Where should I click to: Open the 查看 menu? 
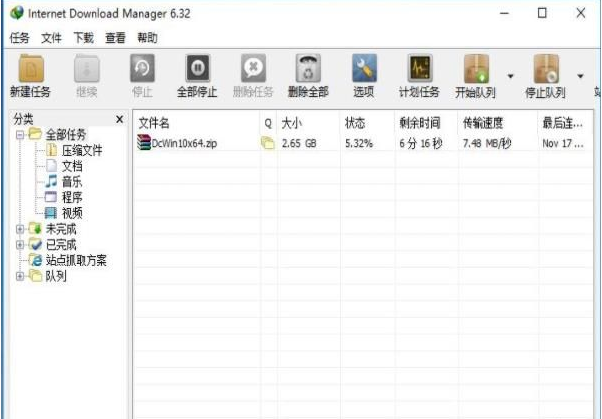pos(116,38)
